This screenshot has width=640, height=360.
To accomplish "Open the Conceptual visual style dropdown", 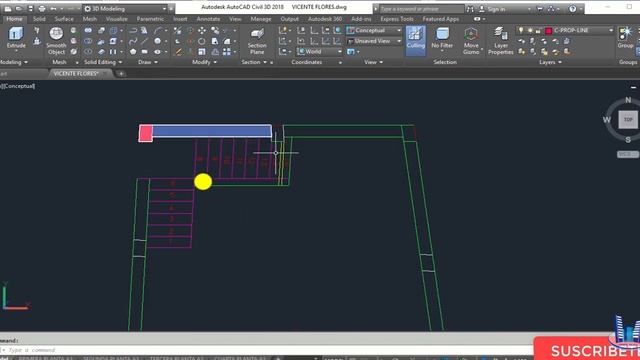I will pos(373,30).
